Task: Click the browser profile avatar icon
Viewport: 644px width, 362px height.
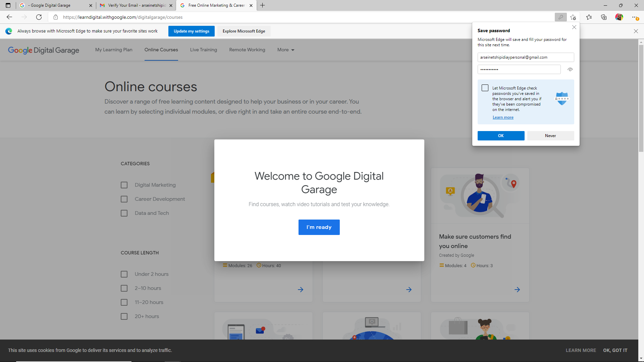Action: tap(619, 17)
